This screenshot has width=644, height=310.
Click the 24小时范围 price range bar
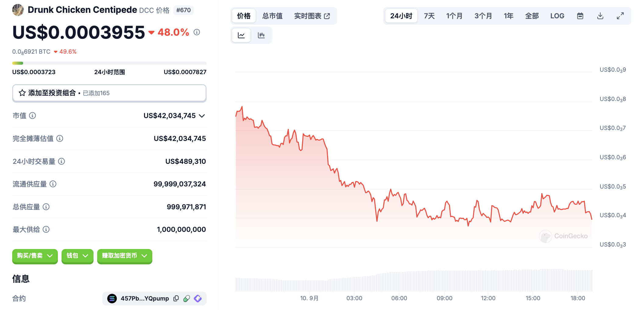pos(109,63)
